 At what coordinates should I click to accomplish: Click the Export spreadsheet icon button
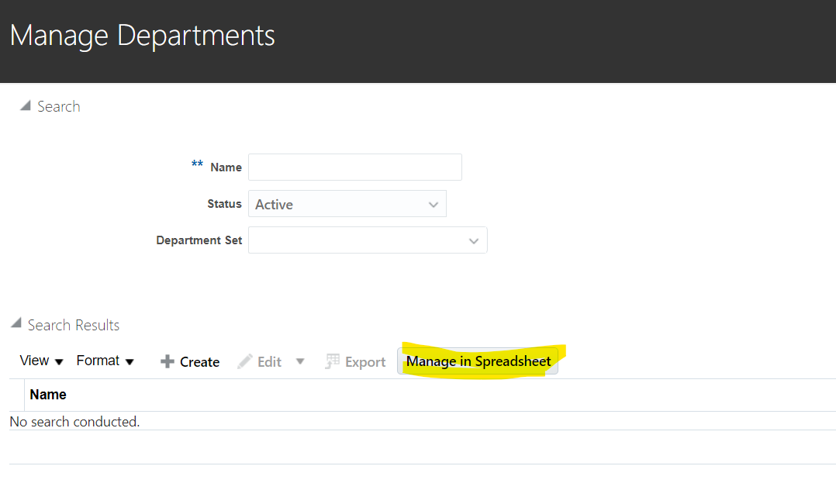point(355,361)
